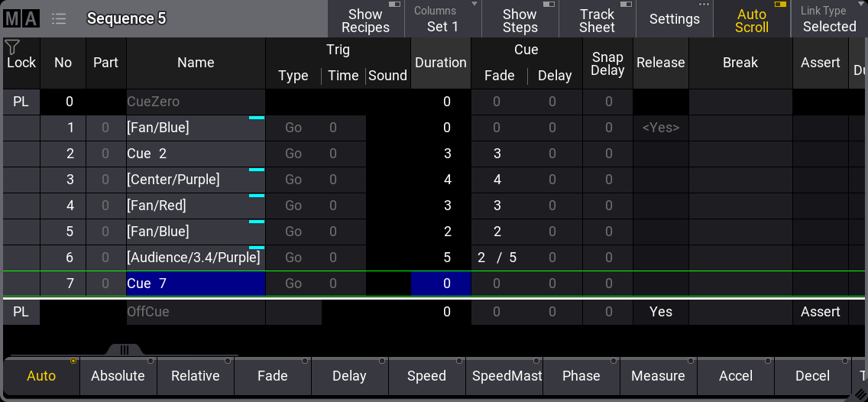Screen dimensions: 868x402
Task: Click the Auto layer button
Action: [x=41, y=376]
